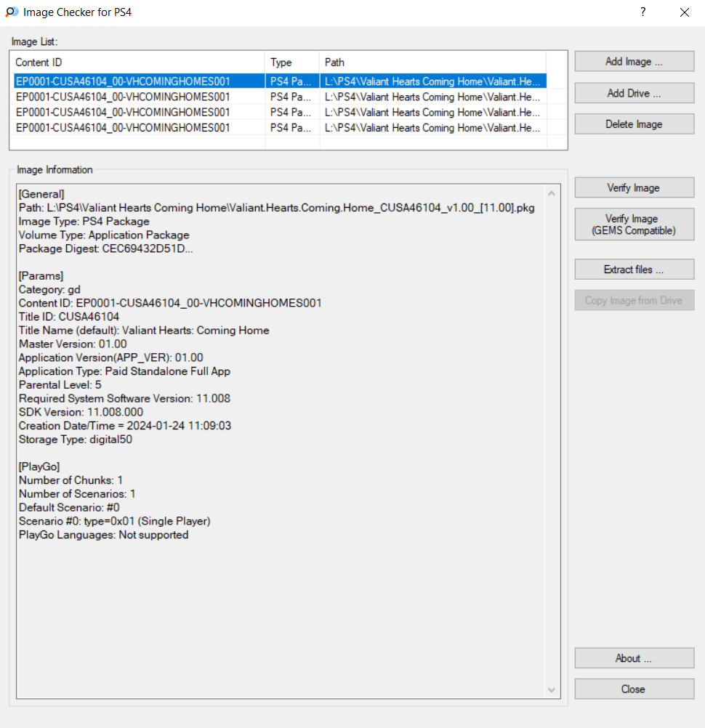The image size is (705, 728).
Task: Click the full .pkg Path line in Image Information
Action: point(277,208)
